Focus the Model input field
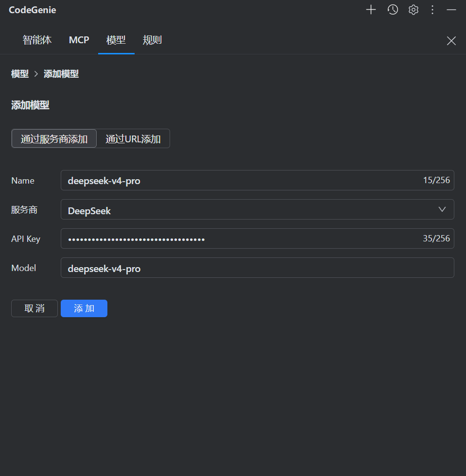Image resolution: width=466 pixels, height=476 pixels. 258,268
